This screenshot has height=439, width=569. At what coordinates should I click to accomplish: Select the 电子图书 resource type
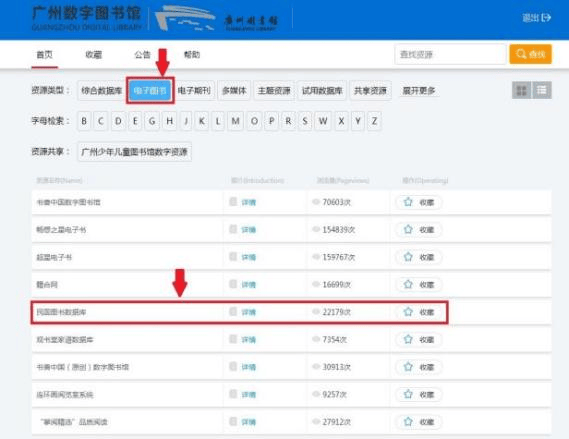150,90
